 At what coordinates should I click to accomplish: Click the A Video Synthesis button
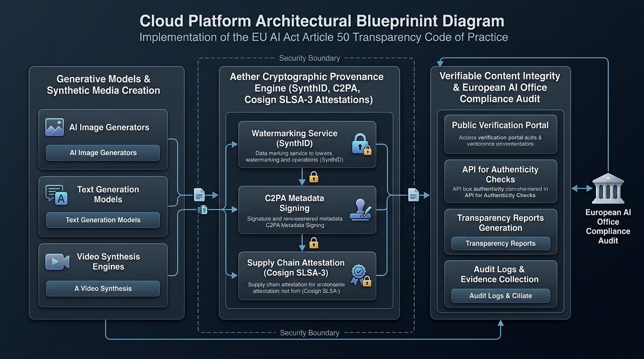click(103, 288)
